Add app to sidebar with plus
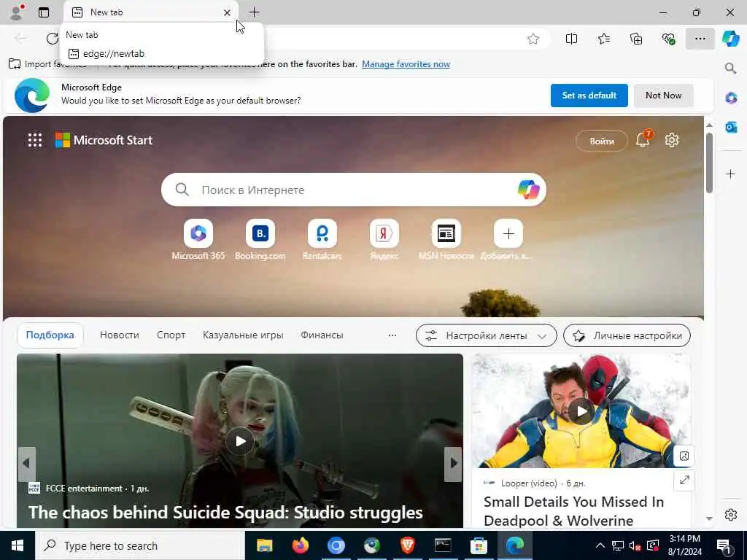The width and height of the screenshot is (747, 560). (730, 174)
